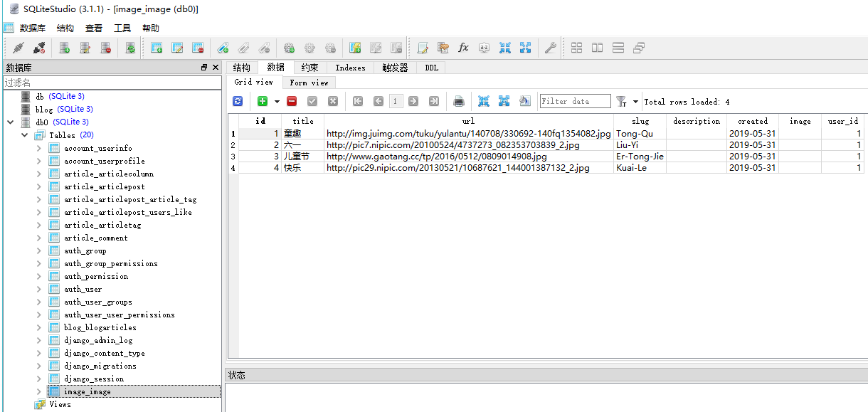Screen dimensions: 868x412
Task: Click the Edit table icon
Action: [x=177, y=48]
